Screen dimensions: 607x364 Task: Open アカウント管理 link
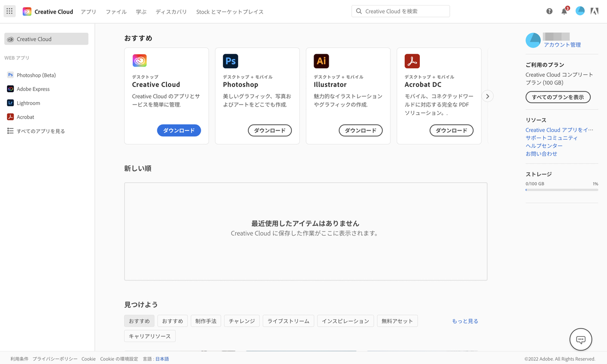click(x=562, y=45)
